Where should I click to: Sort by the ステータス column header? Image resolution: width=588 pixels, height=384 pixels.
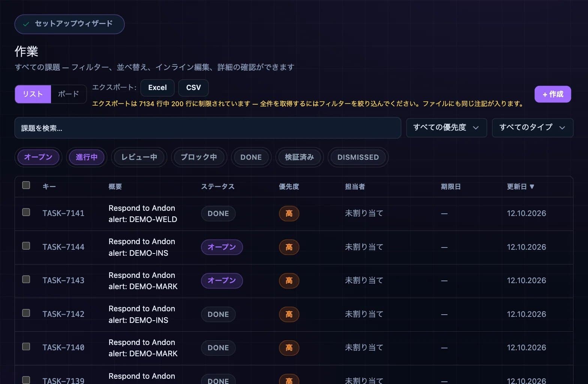pyautogui.click(x=218, y=187)
